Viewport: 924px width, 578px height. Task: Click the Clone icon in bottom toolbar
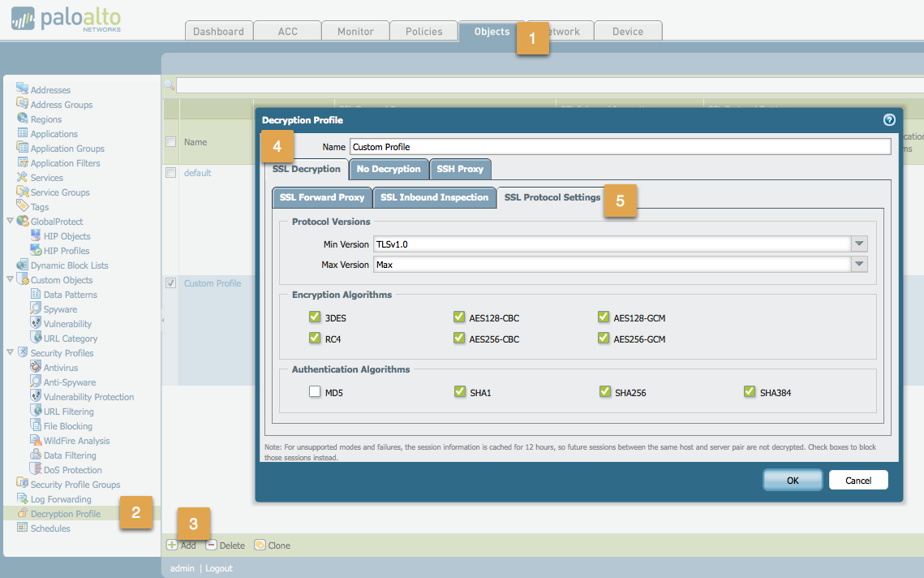[260, 545]
